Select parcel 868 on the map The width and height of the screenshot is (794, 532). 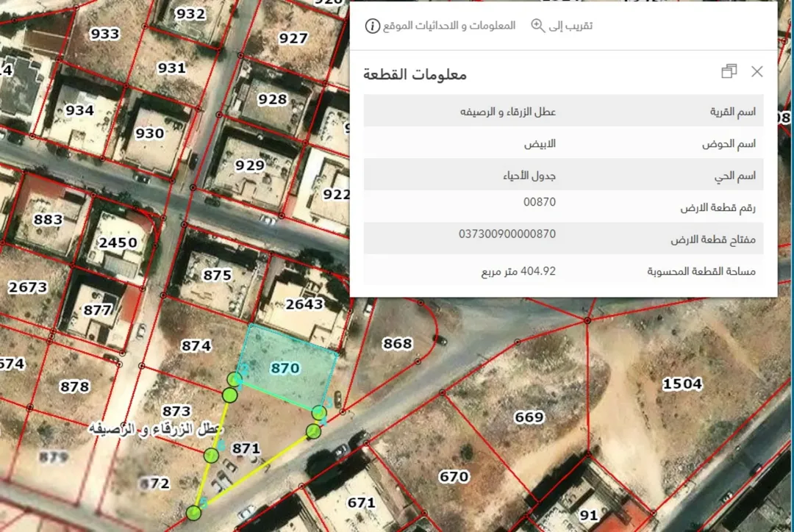[397, 344]
